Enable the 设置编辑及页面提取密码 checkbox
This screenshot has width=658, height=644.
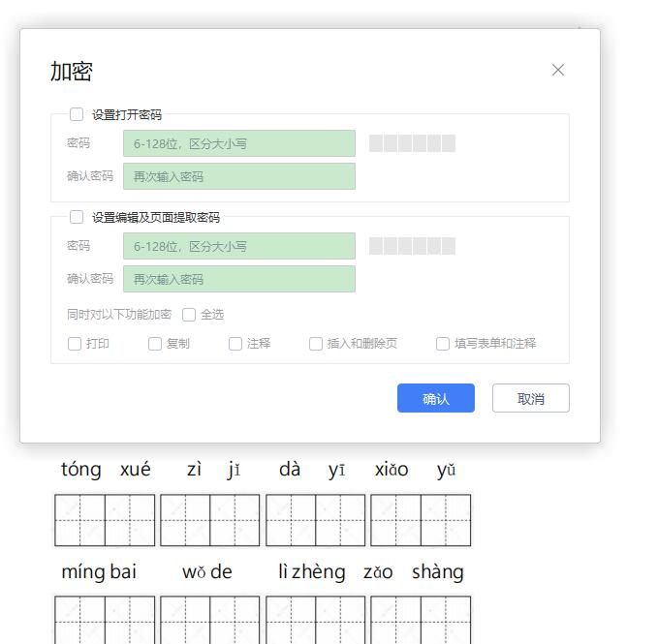point(77,217)
